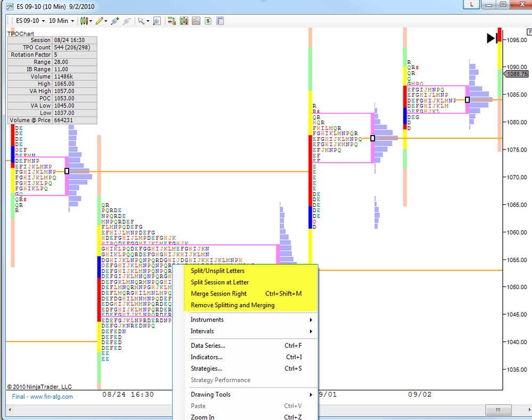Viewport: 532px width, 420px height.
Task: Open Chart Trader with its toolbar icon
Action: click(220, 20)
